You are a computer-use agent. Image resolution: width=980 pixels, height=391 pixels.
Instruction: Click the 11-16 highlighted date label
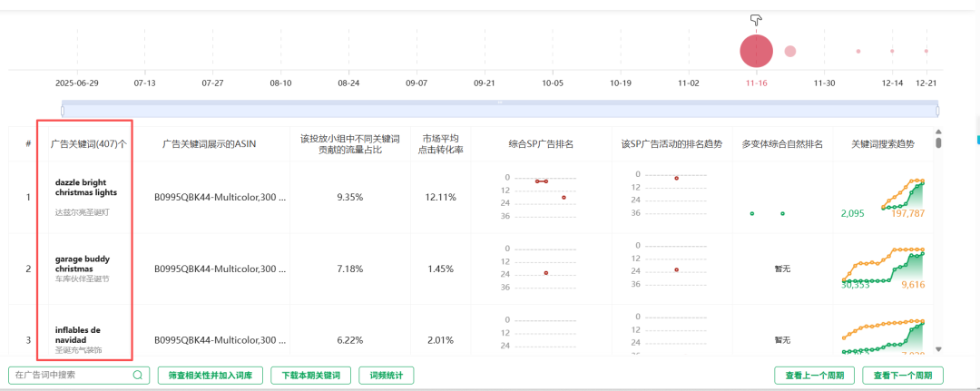pyautogui.click(x=756, y=83)
